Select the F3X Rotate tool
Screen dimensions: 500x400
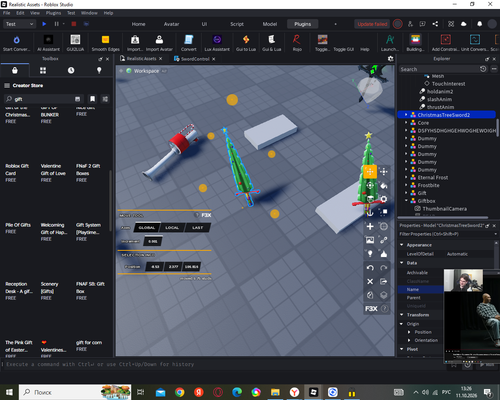[370, 186]
